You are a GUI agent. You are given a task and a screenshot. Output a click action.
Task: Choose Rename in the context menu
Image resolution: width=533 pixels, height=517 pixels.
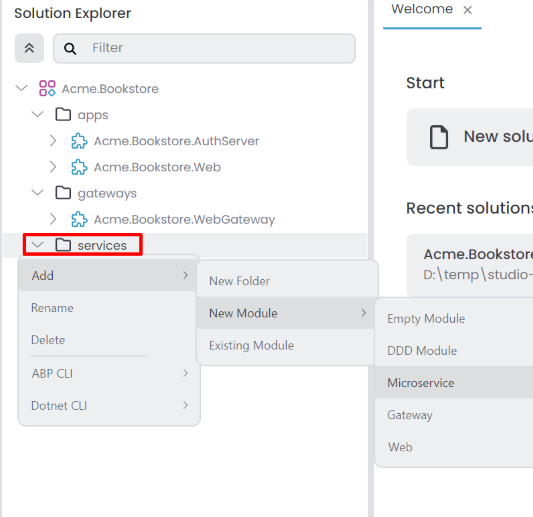108,308
